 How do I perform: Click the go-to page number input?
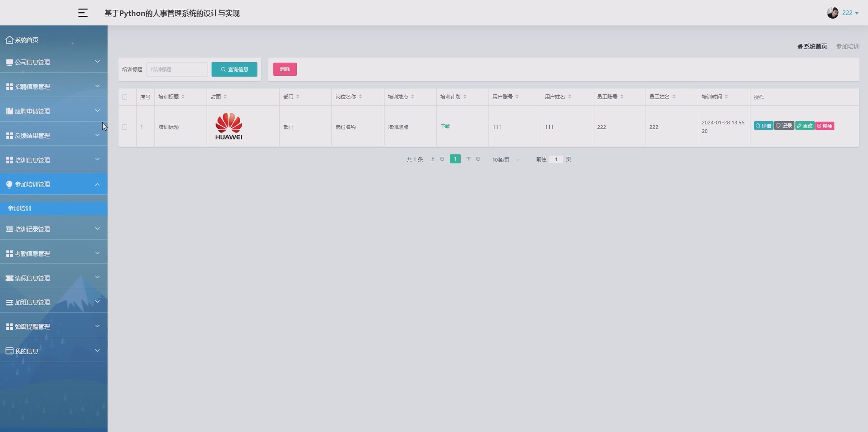click(556, 160)
